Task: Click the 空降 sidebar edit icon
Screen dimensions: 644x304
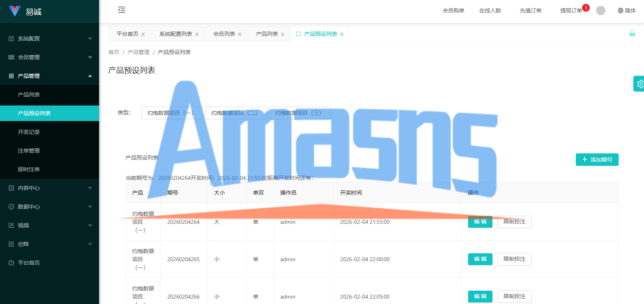Action: [11, 244]
